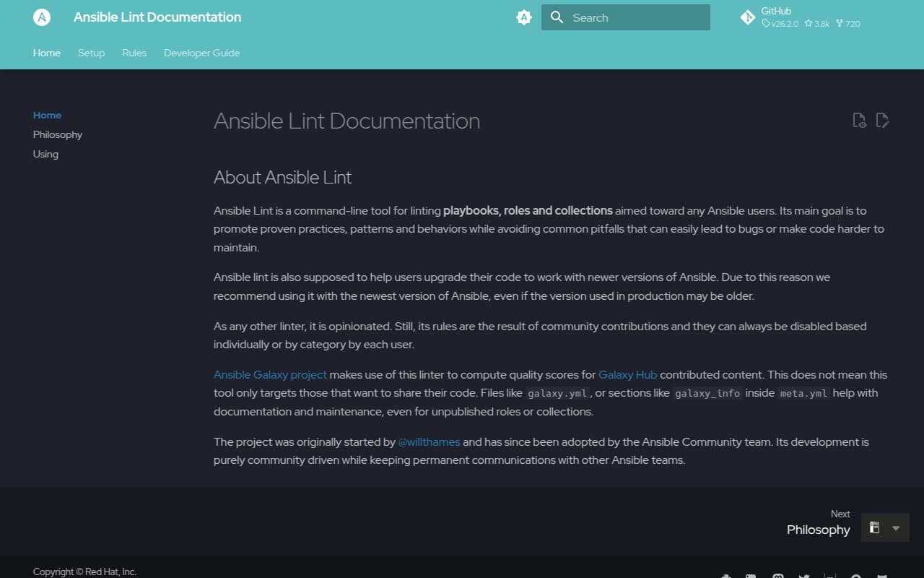Open the GitHub repository via header git icon
The width and height of the screenshot is (924, 578).
pos(748,17)
